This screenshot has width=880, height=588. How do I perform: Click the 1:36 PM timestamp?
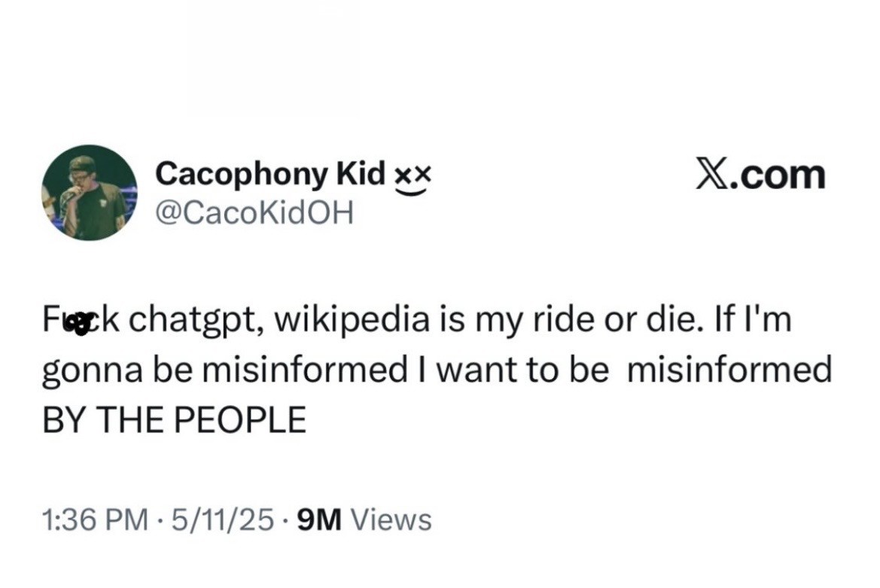point(94,519)
